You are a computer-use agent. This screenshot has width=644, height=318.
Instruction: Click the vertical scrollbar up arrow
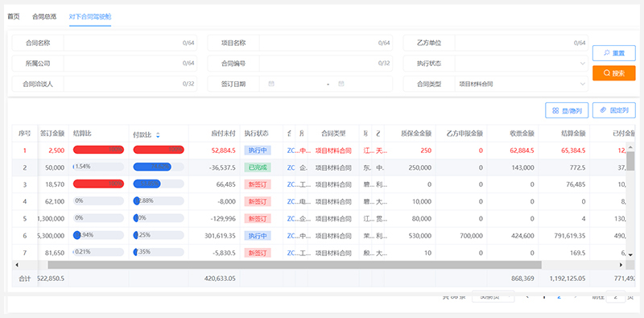click(630, 147)
